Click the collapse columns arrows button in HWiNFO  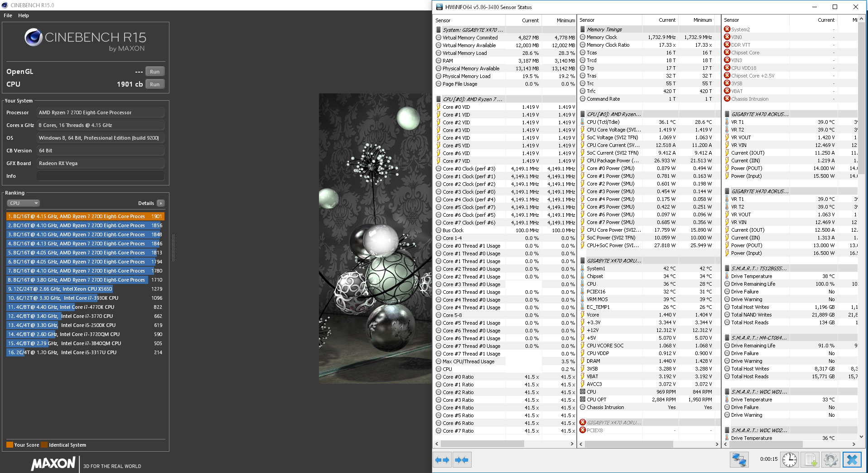462,460
